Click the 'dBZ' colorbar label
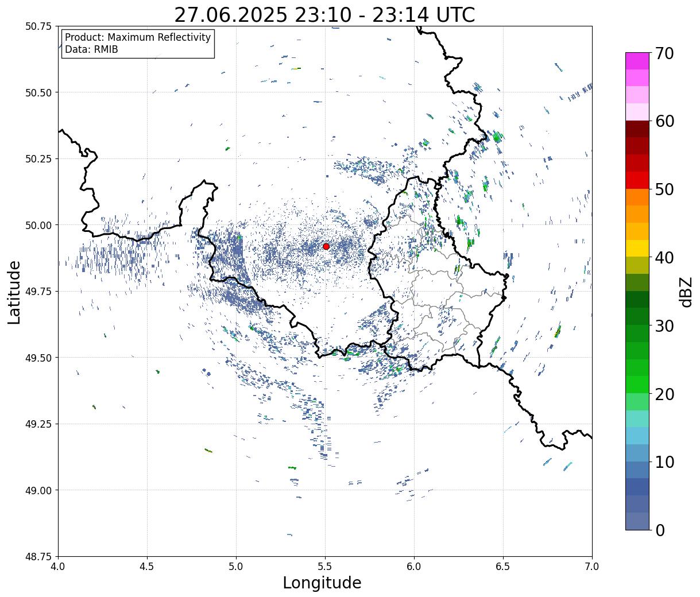Screen dimensions: 700x597 [x=686, y=292]
